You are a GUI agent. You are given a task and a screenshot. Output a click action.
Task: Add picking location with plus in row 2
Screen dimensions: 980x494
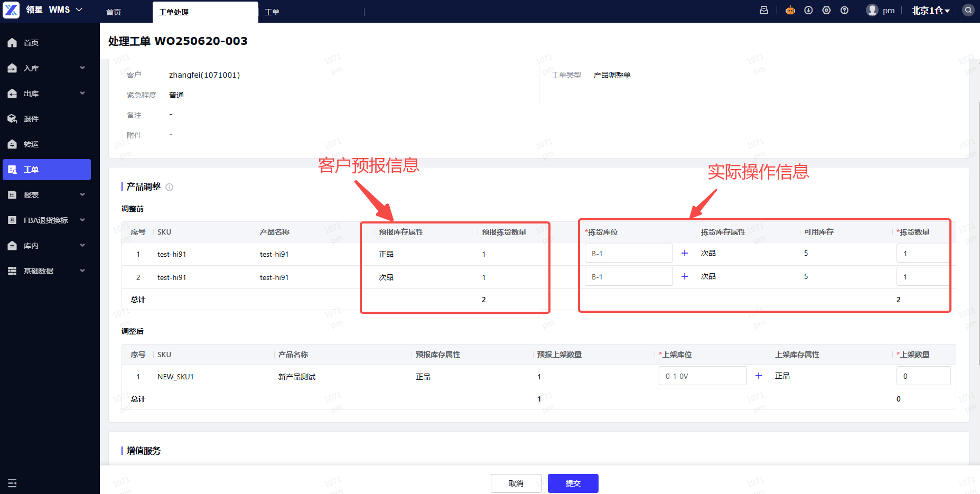685,276
